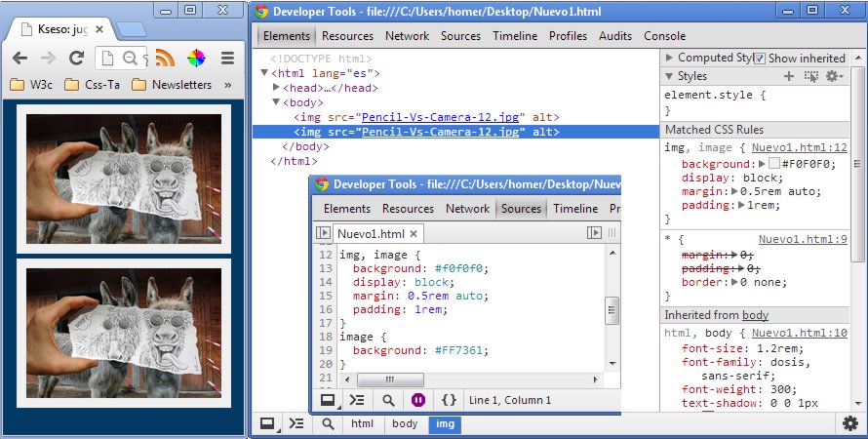The height and width of the screenshot is (439, 868).
Task: Open Audits tab in main DevTools
Action: (x=615, y=36)
